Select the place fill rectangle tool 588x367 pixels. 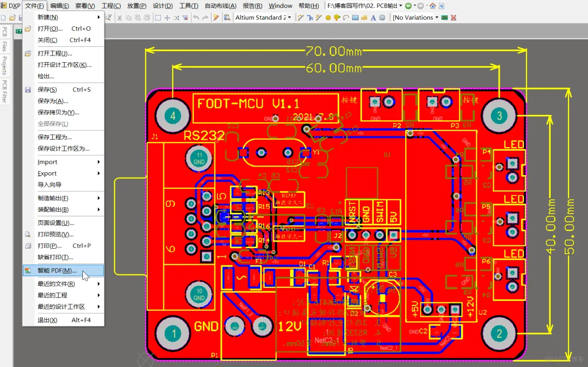pos(355,18)
